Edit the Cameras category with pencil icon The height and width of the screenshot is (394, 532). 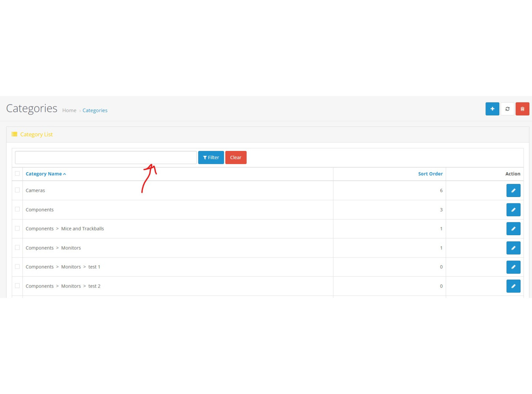point(513,190)
